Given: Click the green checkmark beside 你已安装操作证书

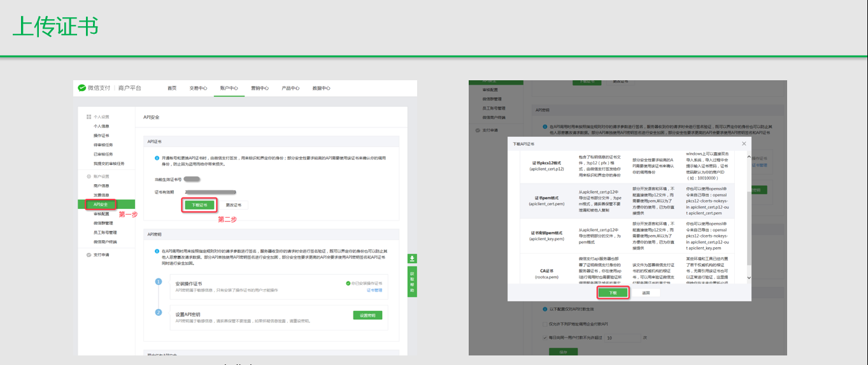Looking at the screenshot, I should tap(348, 283).
